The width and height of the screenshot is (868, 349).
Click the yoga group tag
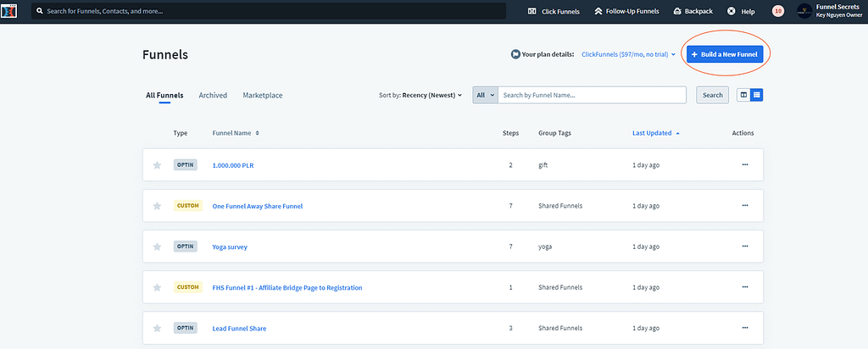point(545,247)
